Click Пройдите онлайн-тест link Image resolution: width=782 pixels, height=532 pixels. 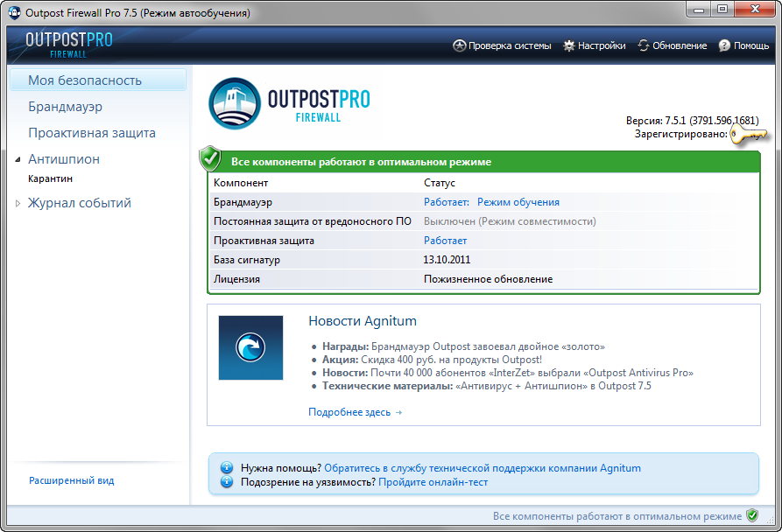(x=433, y=482)
